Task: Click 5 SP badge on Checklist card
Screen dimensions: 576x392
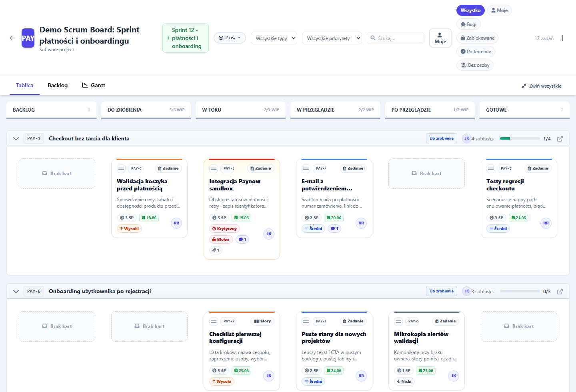Action: [219, 371]
